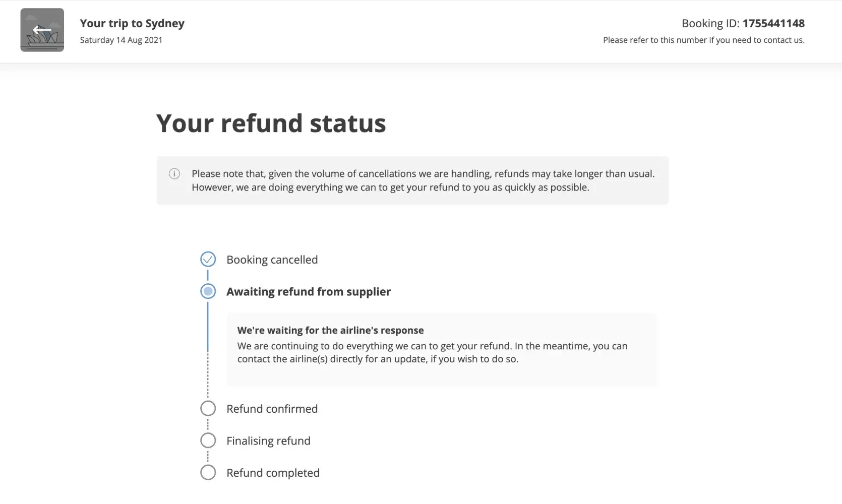The image size is (842, 504).
Task: Select Awaiting refund from supplier step
Action: pyautogui.click(x=308, y=292)
